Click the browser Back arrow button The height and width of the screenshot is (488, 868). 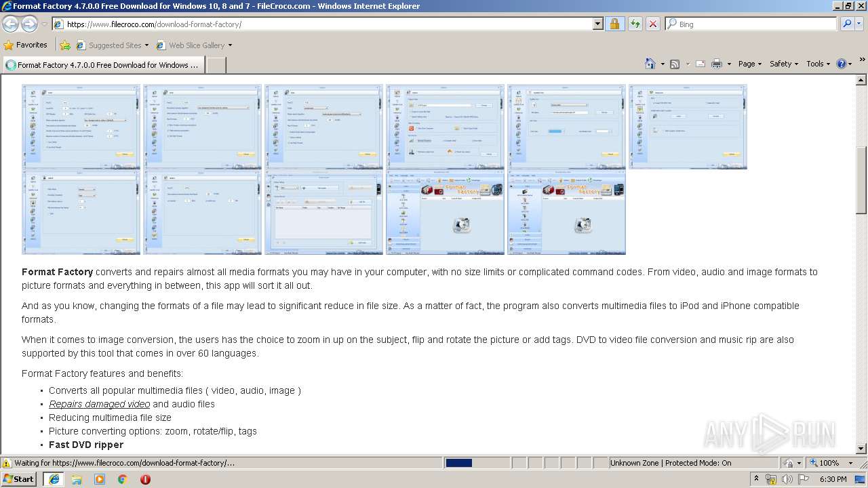[11, 24]
